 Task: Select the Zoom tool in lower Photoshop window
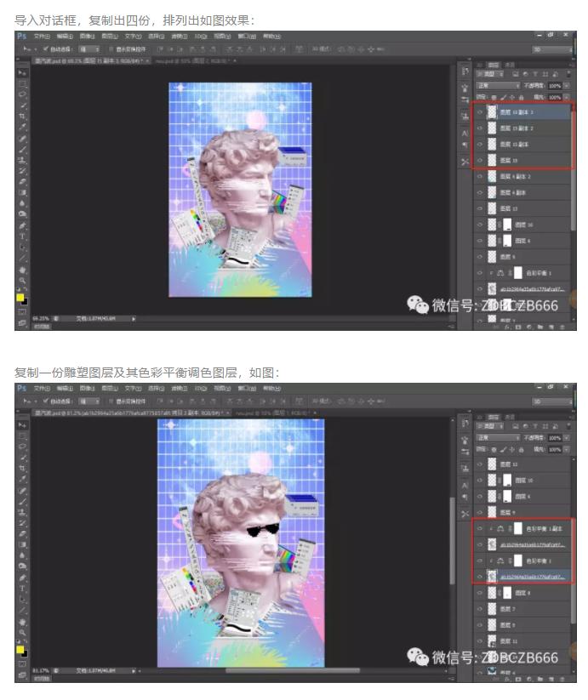pos(22,633)
